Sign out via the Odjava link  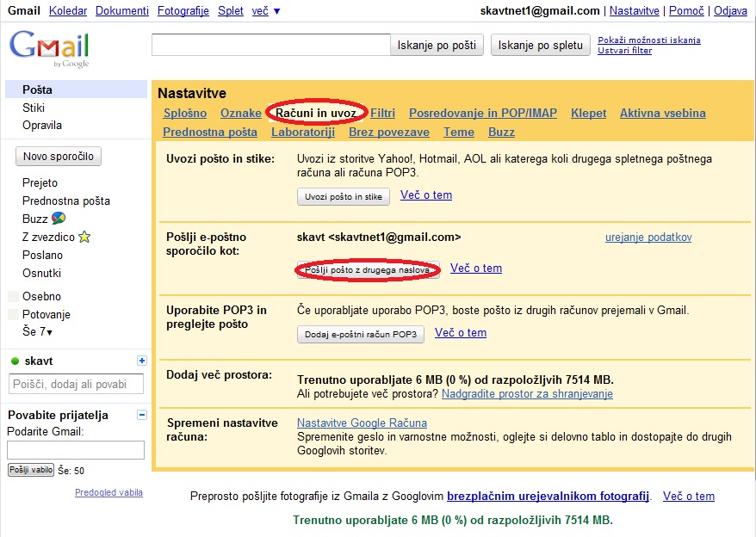(730, 10)
